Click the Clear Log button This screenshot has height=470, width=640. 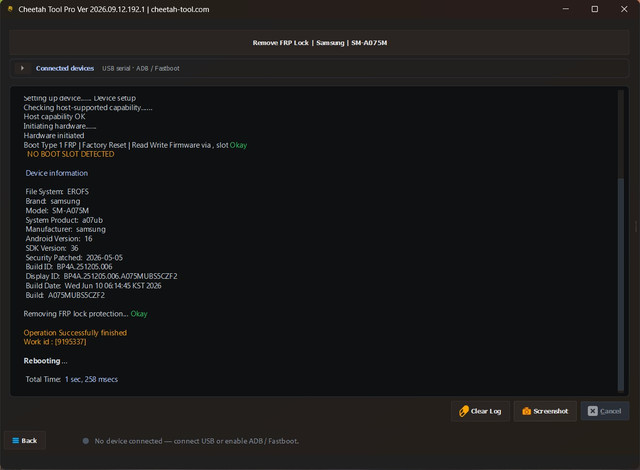tap(480, 411)
